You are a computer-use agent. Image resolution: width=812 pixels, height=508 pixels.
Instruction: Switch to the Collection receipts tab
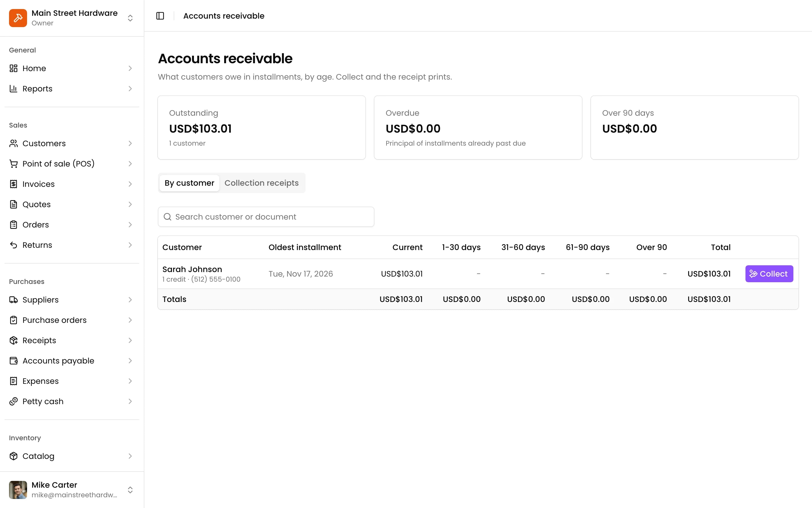pyautogui.click(x=261, y=183)
